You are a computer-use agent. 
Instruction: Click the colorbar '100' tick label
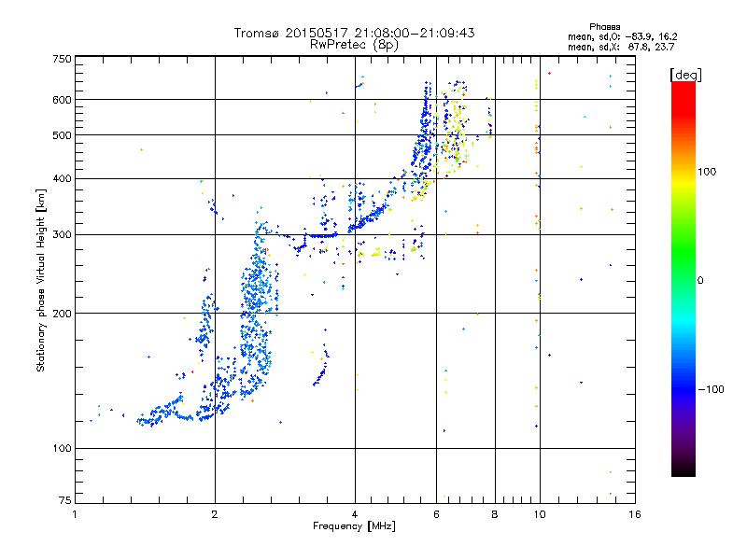coord(707,172)
